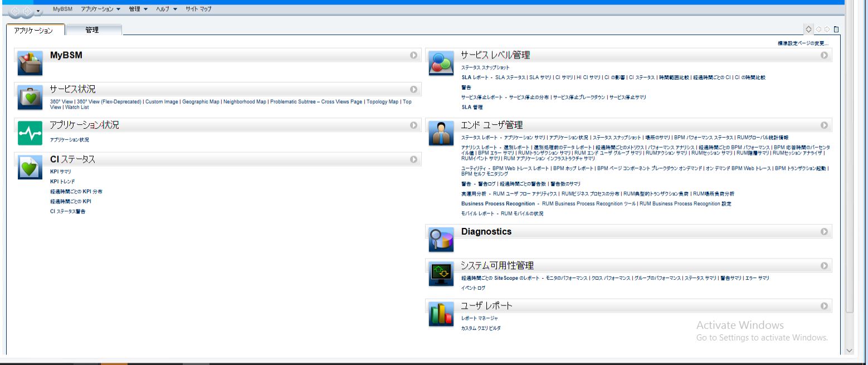Click the 標準設定ページの変更 link
This screenshot has height=365, width=868.
pyautogui.click(x=803, y=43)
